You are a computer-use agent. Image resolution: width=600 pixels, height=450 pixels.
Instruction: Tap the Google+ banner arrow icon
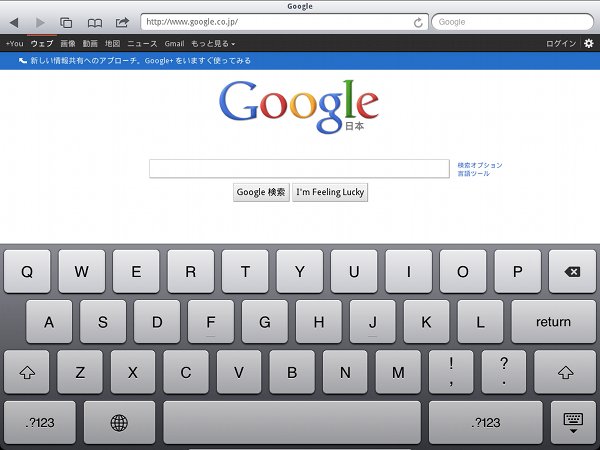[x=23, y=60]
